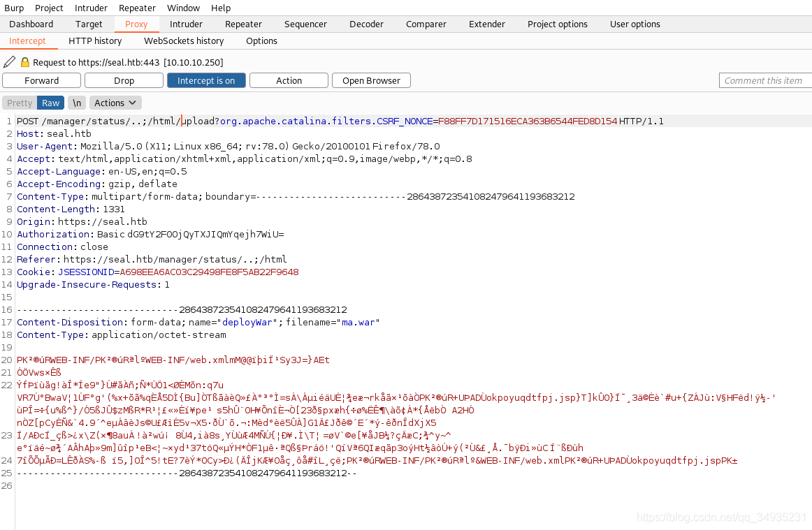Open the User options tab
This screenshot has width=812, height=530.
[635, 24]
